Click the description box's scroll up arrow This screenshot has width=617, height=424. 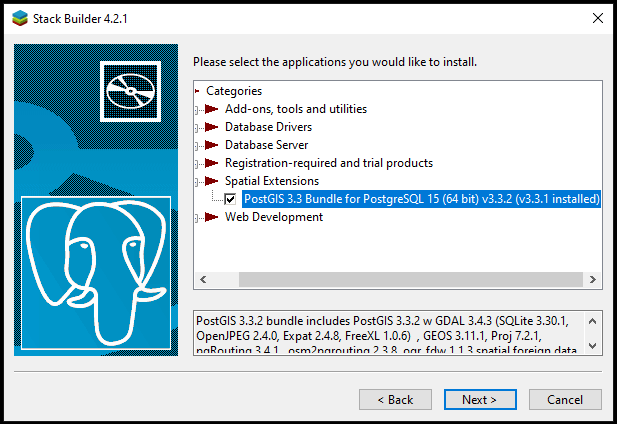point(593,321)
